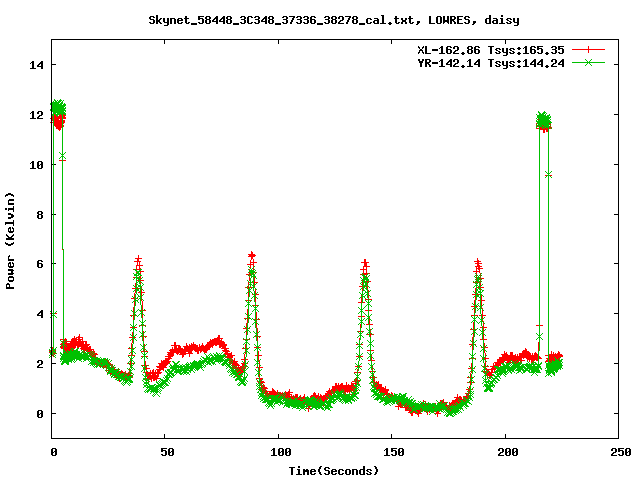Viewport: 640px width, 480px height.
Task: Click the y-axis tick label 6
Action: point(40,264)
